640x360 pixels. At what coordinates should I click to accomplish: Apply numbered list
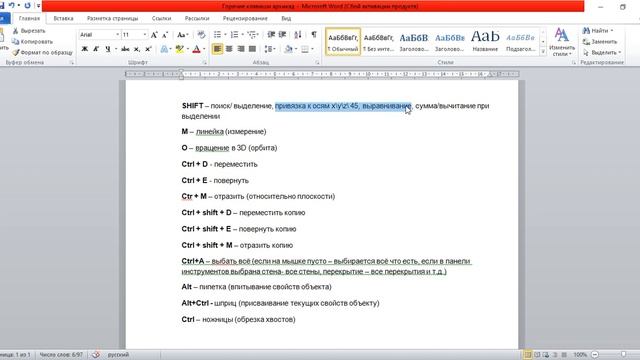tap(234, 35)
